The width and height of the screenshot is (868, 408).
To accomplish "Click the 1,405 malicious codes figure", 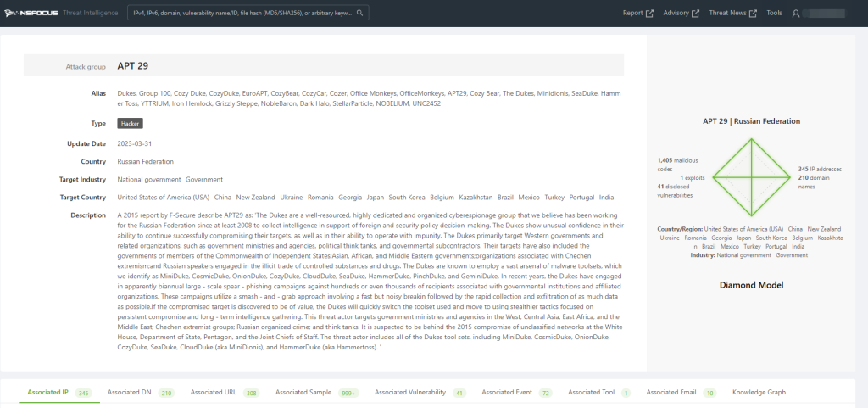I will coord(677,164).
